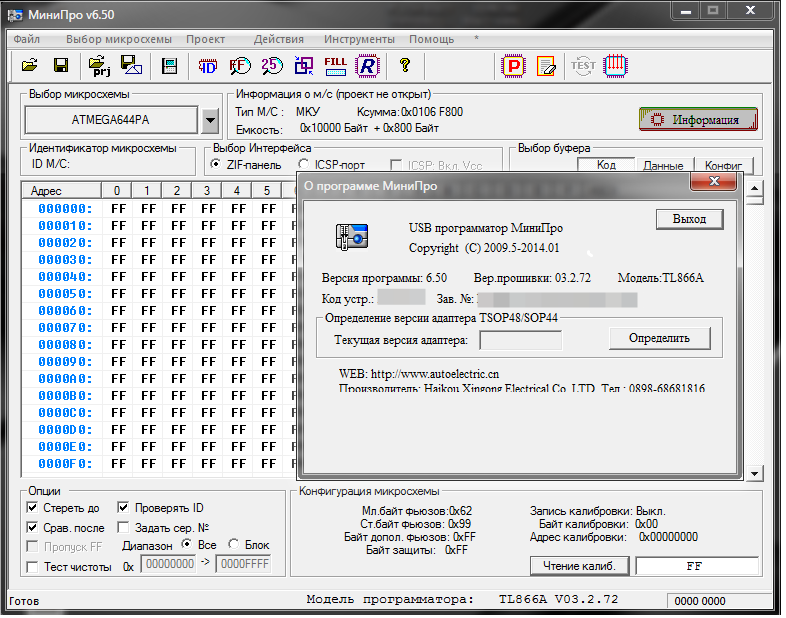Click the yellow question mark help icon
Screen dimensions: 786x618
click(x=405, y=66)
